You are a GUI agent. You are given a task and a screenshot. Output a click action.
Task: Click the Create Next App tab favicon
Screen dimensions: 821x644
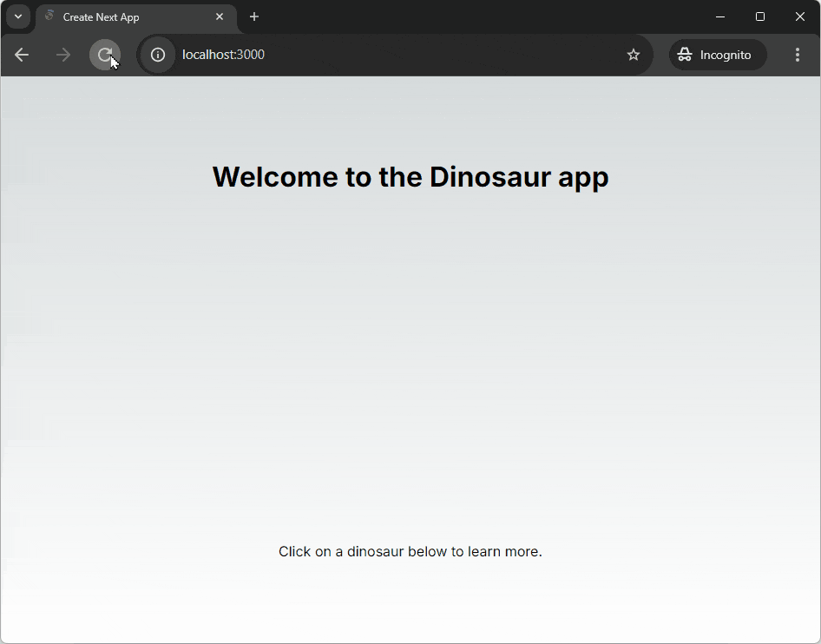[49, 16]
